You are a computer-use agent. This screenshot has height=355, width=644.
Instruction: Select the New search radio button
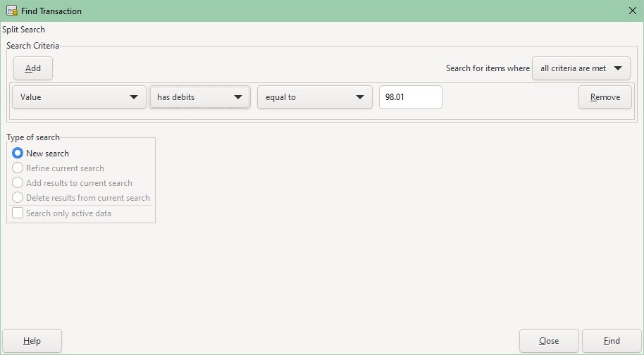point(18,153)
